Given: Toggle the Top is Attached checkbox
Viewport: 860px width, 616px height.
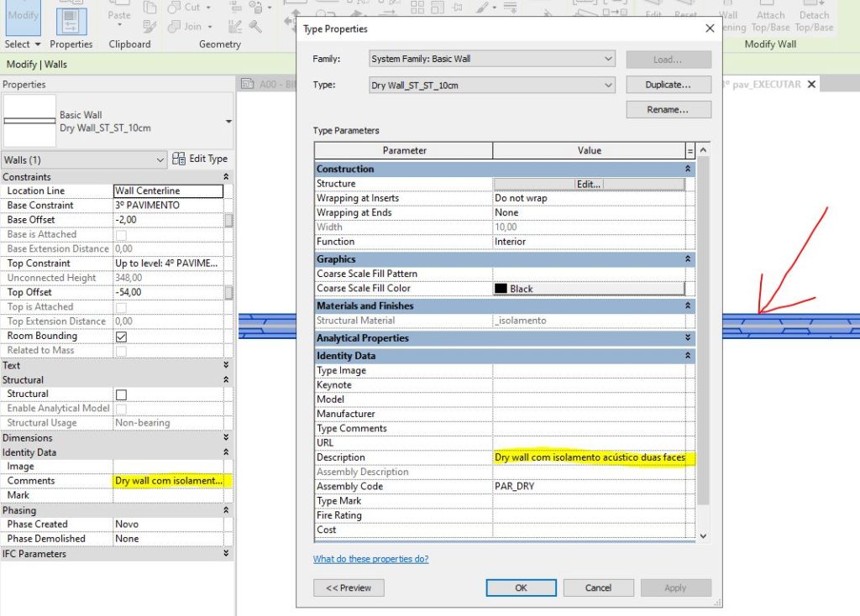Looking at the screenshot, I should (121, 307).
